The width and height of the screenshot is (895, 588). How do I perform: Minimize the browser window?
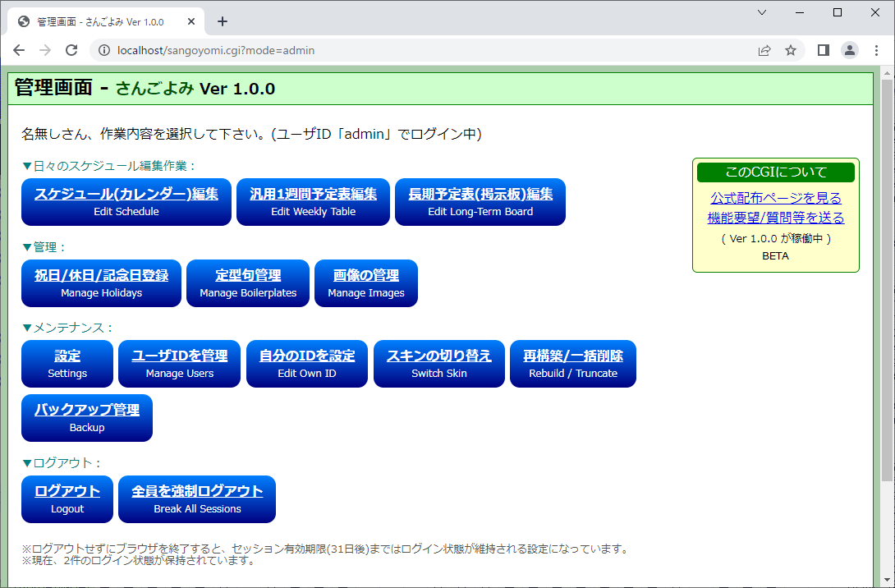800,12
